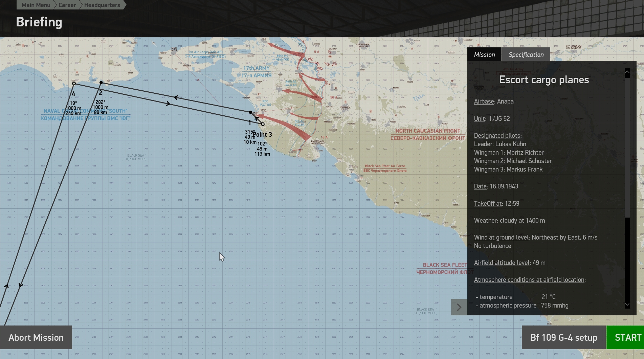
Task: Click the hollow Point 3 waypoint circle
Action: point(263,124)
